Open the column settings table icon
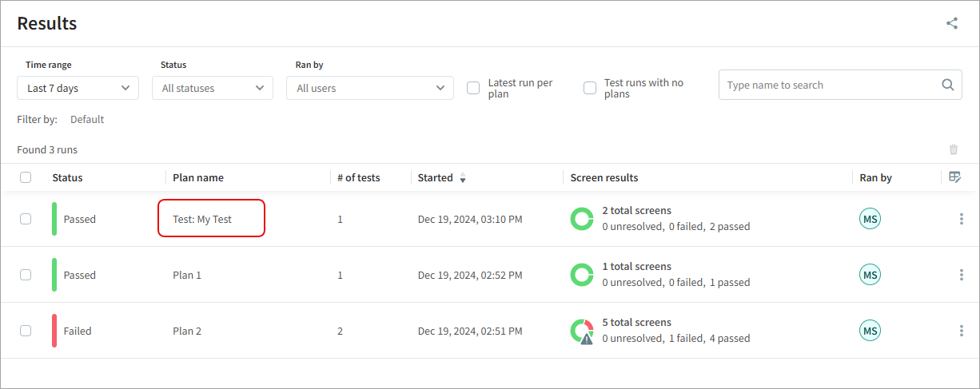This screenshot has height=389, width=980. click(954, 177)
